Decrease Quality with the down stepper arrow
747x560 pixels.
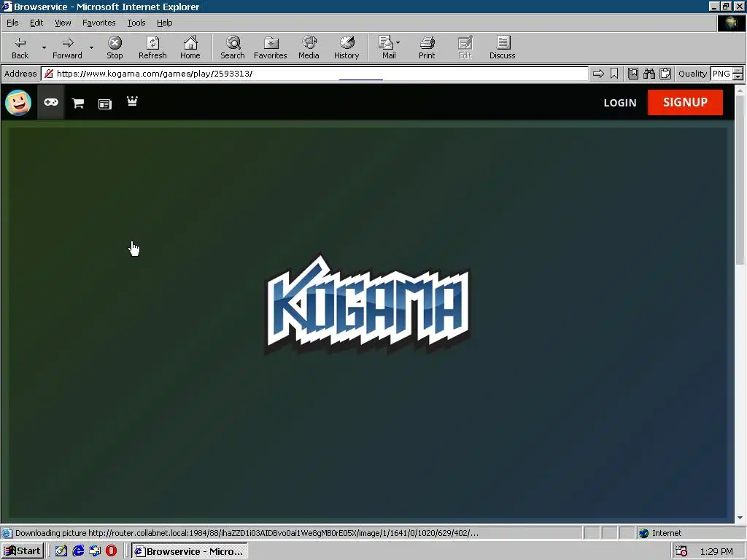click(x=738, y=77)
